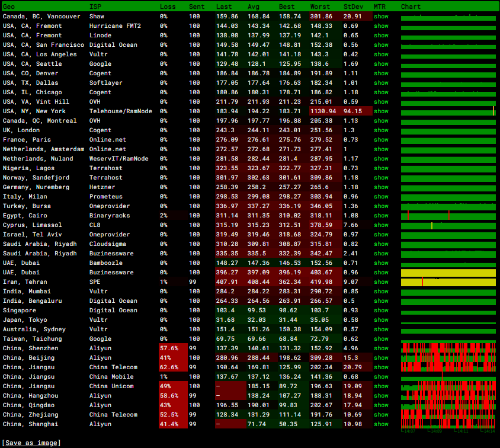
Task: Click the 'Australia, Sydney' geo cell
Action: click(x=34, y=329)
